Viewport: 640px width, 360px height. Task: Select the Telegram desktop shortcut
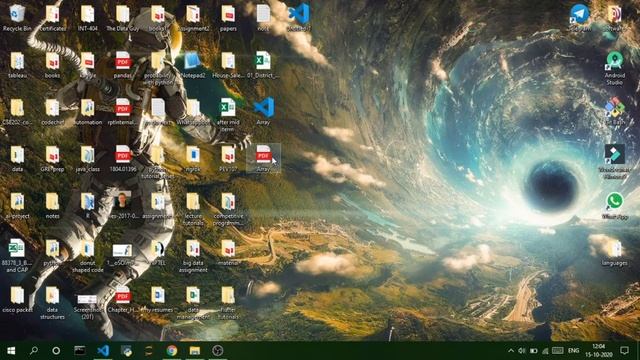coord(579,18)
